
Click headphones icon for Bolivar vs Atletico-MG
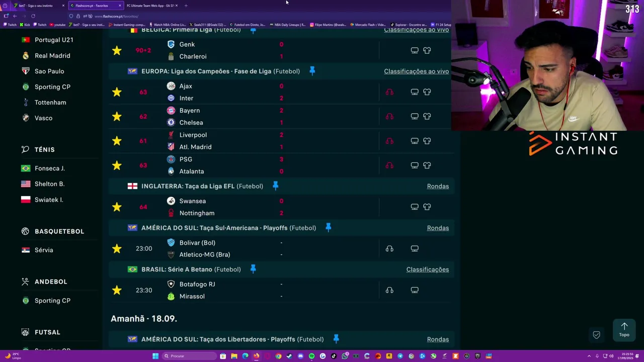pyautogui.click(x=389, y=248)
